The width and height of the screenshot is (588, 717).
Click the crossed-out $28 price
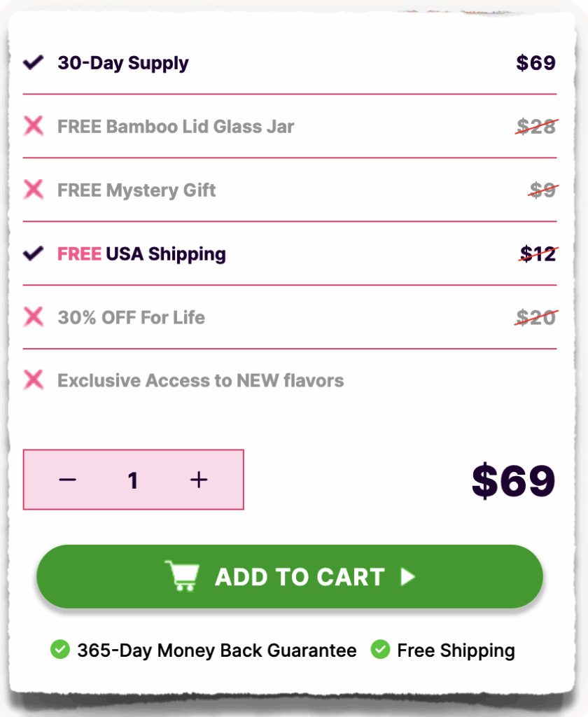coord(537,127)
